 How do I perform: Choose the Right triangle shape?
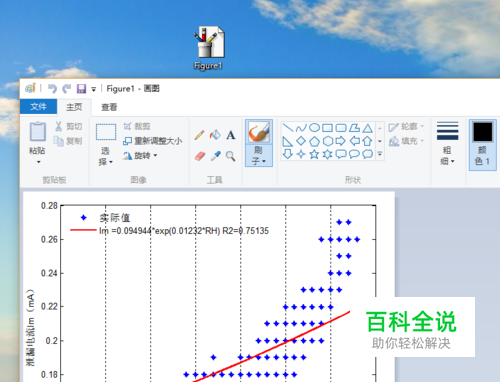pyautogui.click(x=288, y=141)
